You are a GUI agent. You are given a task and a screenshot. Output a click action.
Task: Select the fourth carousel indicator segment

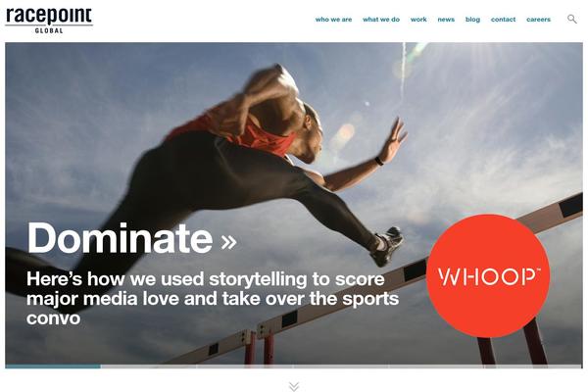pos(341,367)
